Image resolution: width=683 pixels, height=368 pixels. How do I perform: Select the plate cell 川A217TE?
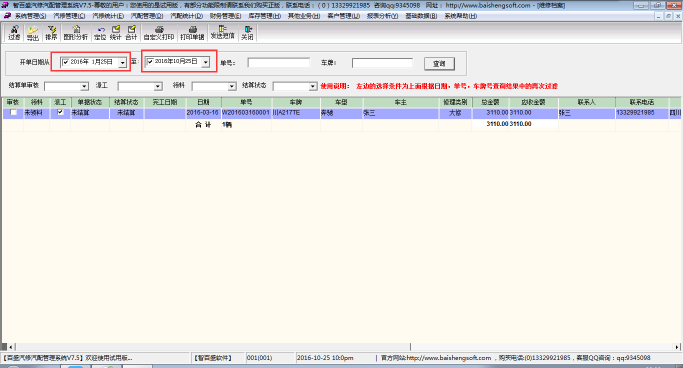tap(296, 113)
